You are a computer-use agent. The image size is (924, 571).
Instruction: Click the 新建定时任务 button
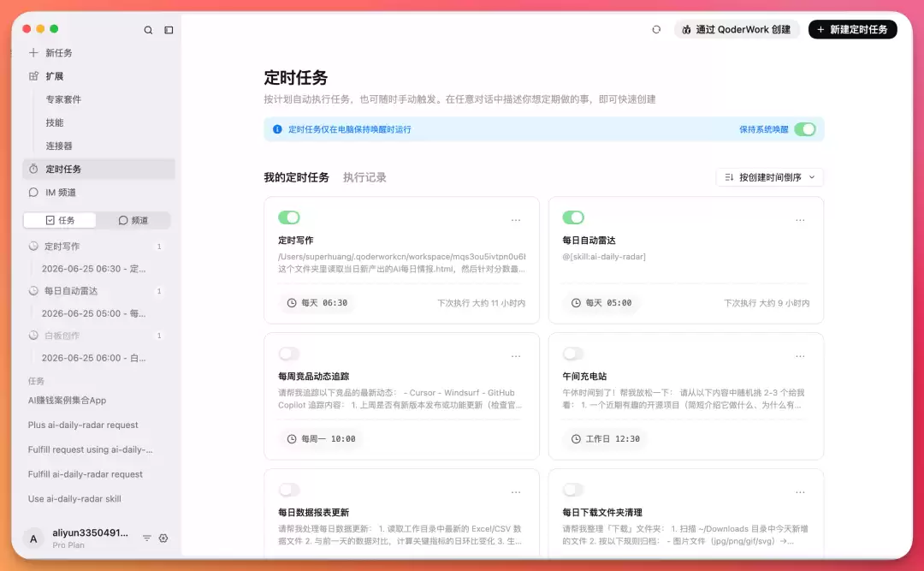pyautogui.click(x=852, y=29)
